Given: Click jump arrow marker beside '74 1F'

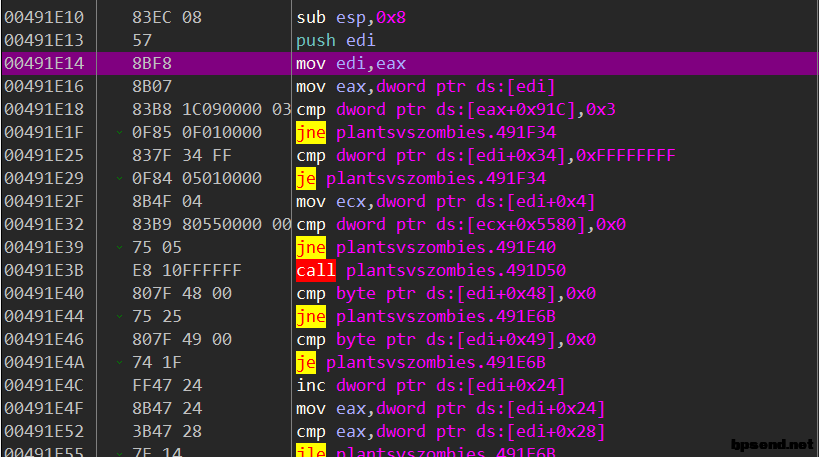Looking at the screenshot, I should pyautogui.click(x=120, y=362).
